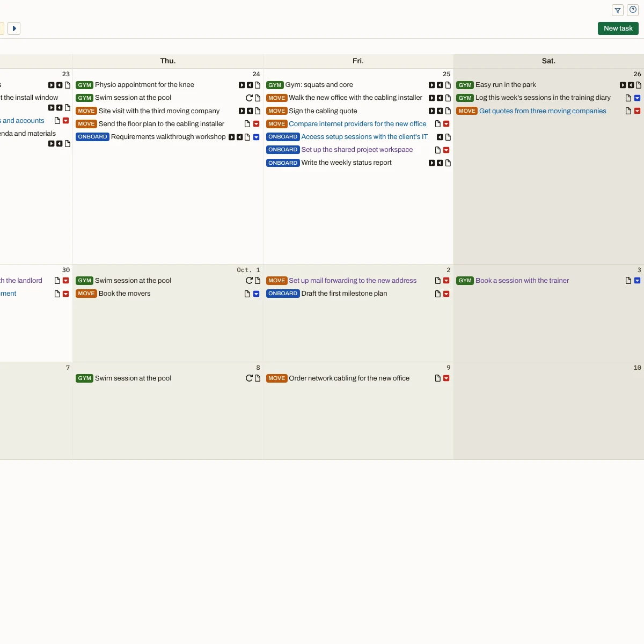
Task: Open red dropdown for Order network cabling task
Action: [446, 378]
